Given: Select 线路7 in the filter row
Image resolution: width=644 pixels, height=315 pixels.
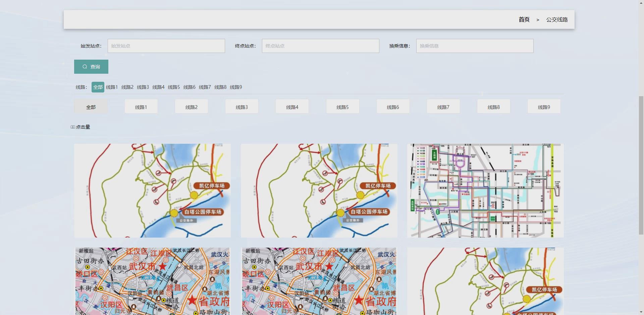Looking at the screenshot, I should [205, 87].
